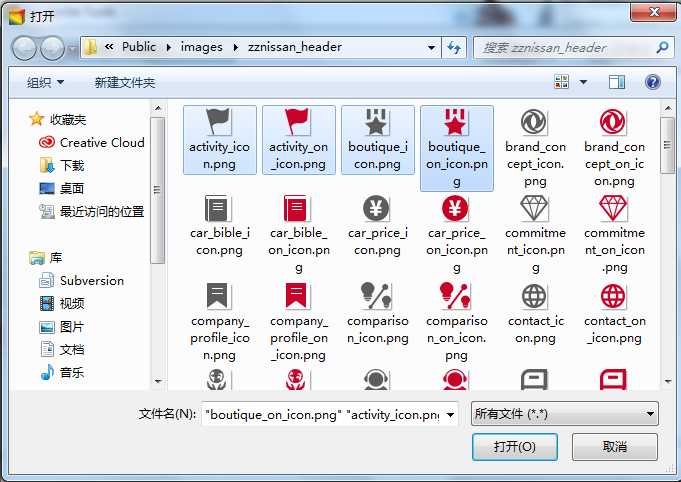Screen dimensions: 681x482
Task: Select the activity_icon.png file
Action: [x=219, y=140]
